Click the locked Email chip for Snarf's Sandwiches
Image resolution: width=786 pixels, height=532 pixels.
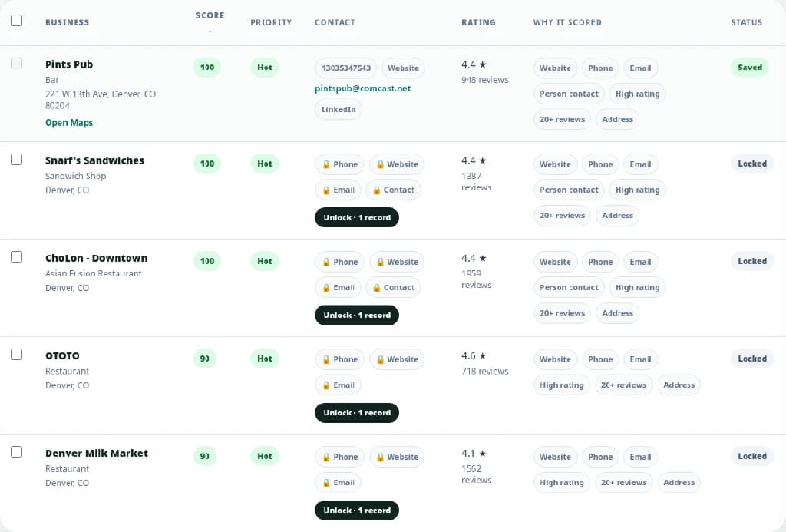coord(338,190)
